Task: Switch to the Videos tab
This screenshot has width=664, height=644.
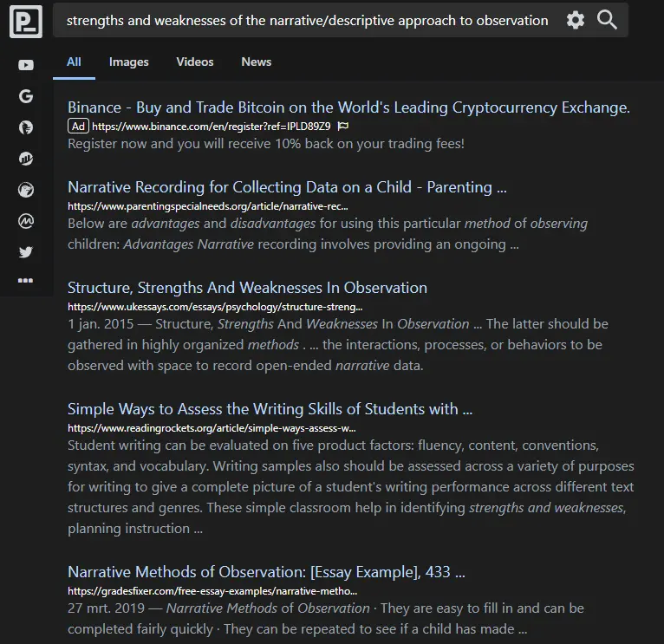Action: [x=195, y=62]
